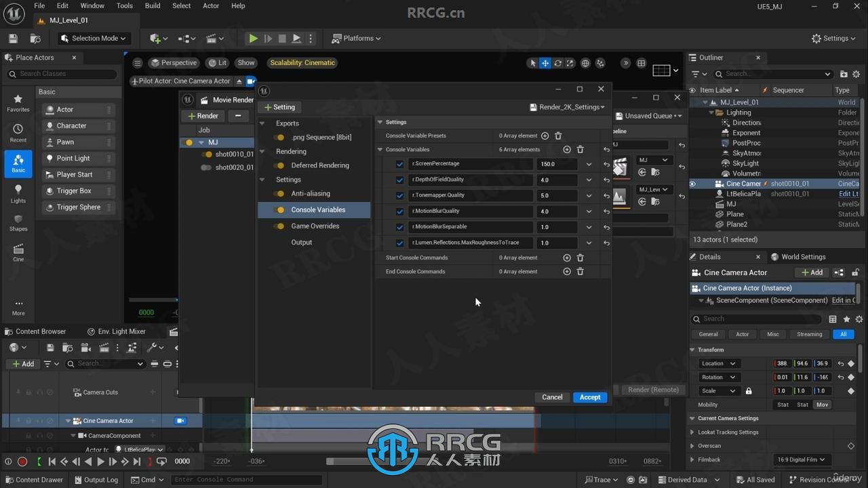Open the 16:9 Digital Film filmback dropdown
Viewport: 868px width, 488px height.
click(803, 460)
